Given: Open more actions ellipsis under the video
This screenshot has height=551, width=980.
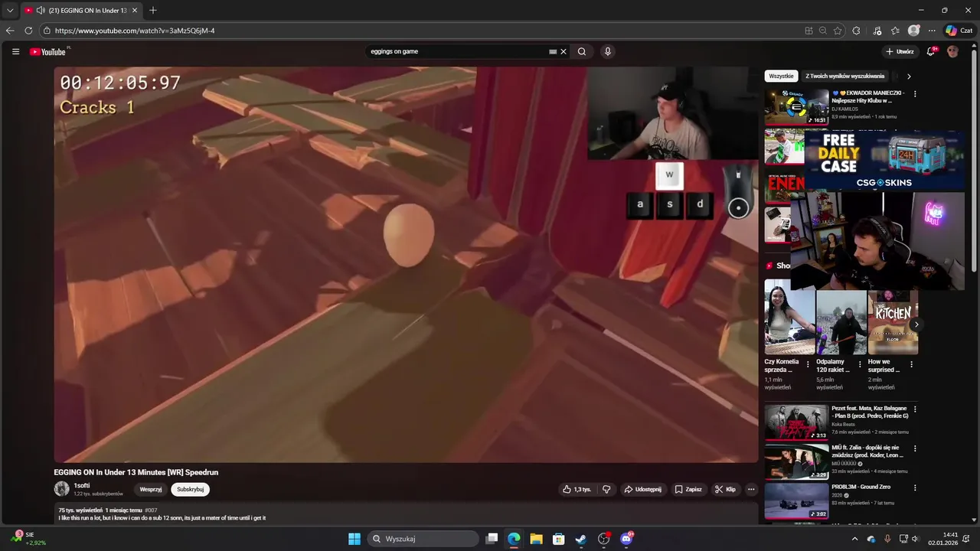Looking at the screenshot, I should tap(751, 489).
